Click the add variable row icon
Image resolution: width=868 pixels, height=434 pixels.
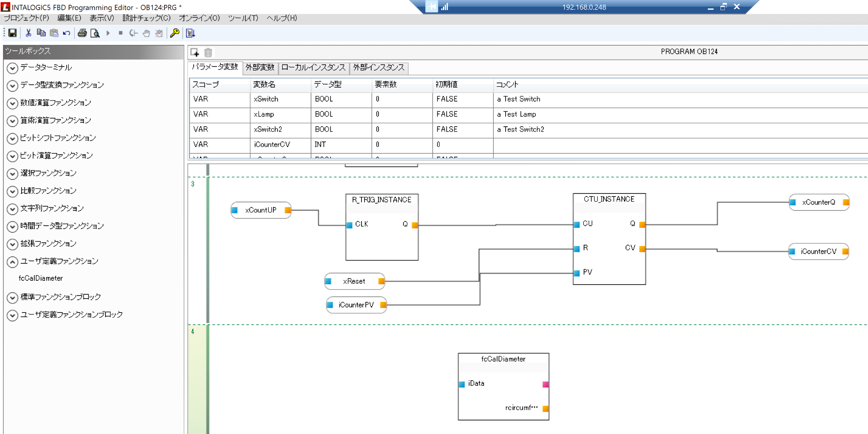coord(195,52)
